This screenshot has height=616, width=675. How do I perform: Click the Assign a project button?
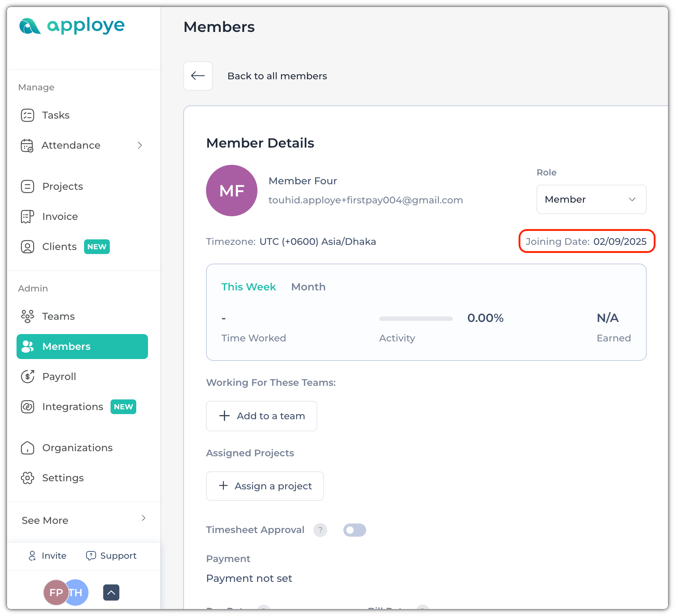pos(265,486)
